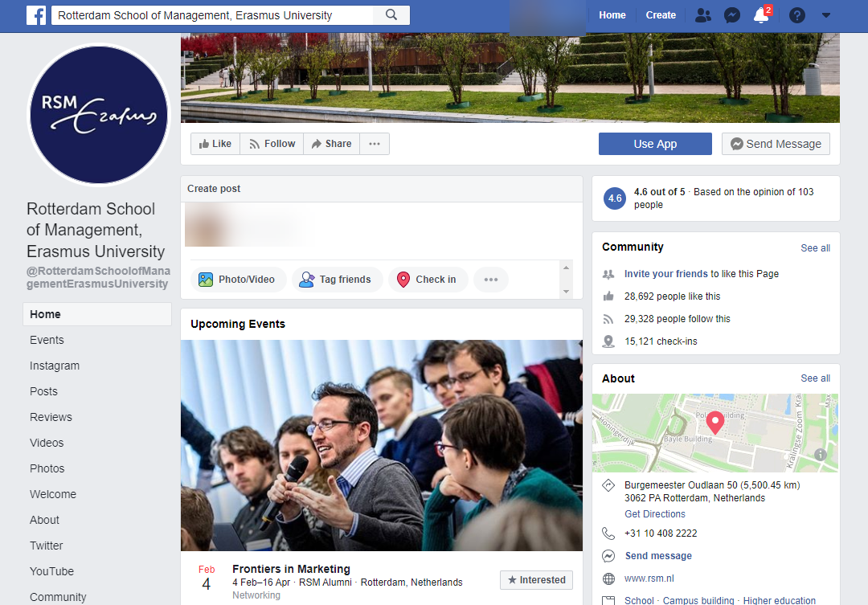Click the search magnifier icon
The width and height of the screenshot is (868, 605).
click(391, 15)
